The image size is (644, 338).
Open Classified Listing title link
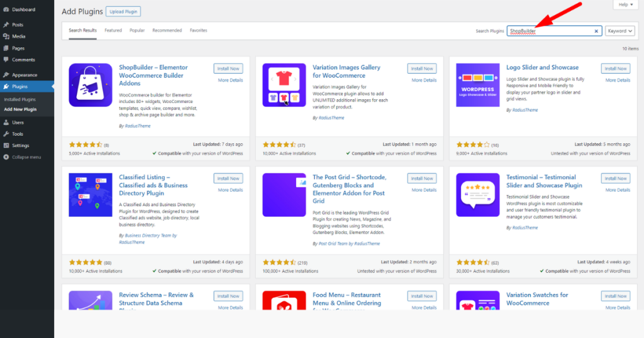[x=153, y=185]
